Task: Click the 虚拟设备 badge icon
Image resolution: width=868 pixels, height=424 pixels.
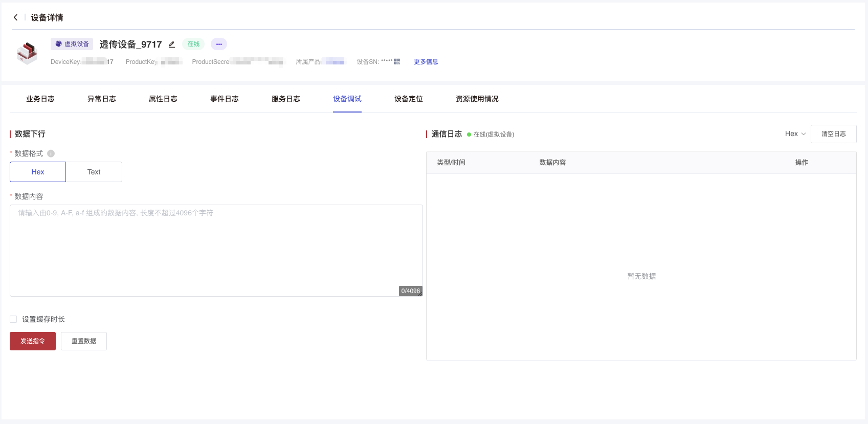Action: (58, 44)
